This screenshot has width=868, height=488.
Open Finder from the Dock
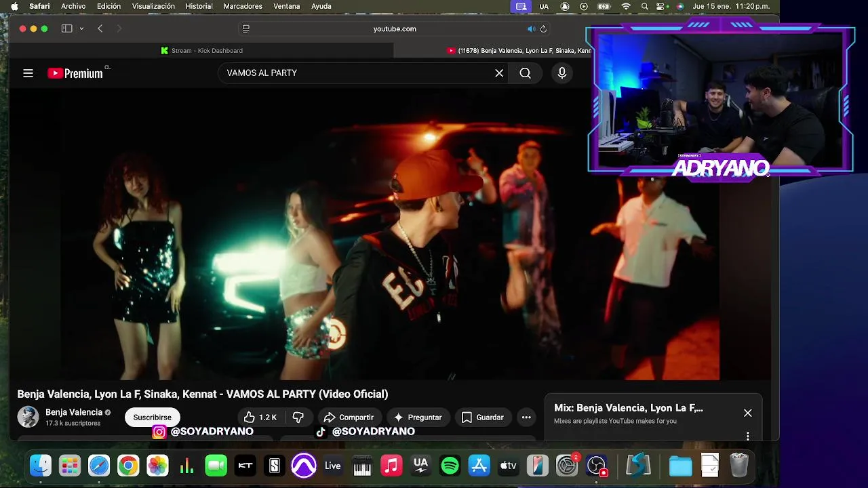(x=41, y=466)
